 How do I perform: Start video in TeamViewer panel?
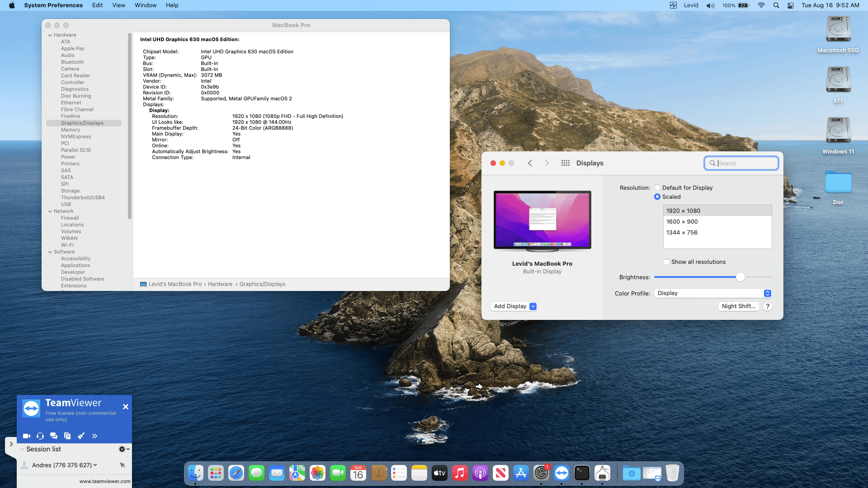pyautogui.click(x=27, y=436)
